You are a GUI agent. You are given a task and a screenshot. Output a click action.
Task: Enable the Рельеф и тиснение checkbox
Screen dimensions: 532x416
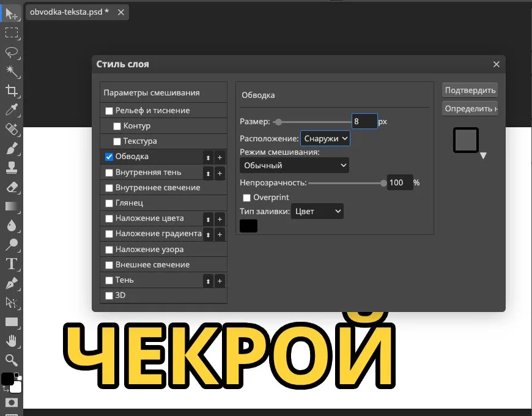click(109, 111)
